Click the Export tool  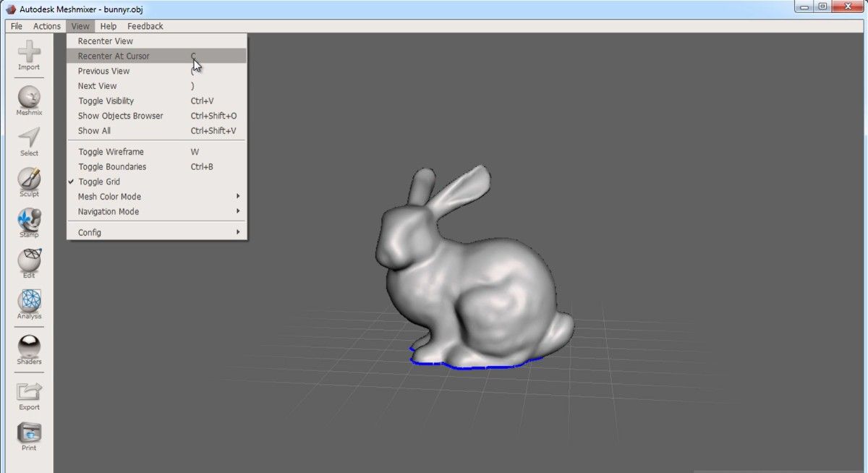click(29, 396)
